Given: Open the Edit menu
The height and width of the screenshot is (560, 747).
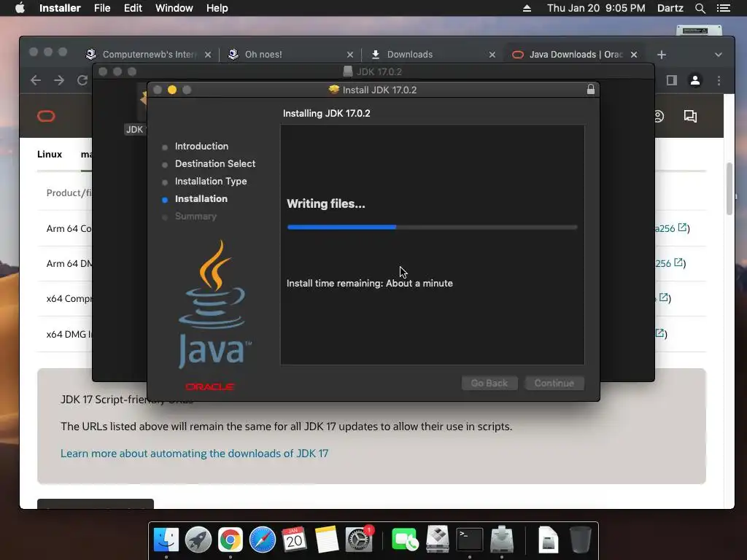Looking at the screenshot, I should pos(133,8).
